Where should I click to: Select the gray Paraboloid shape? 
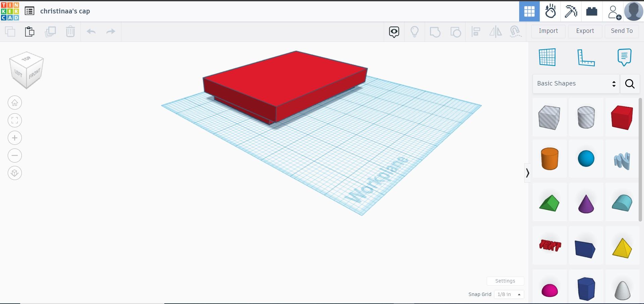tap(622, 290)
